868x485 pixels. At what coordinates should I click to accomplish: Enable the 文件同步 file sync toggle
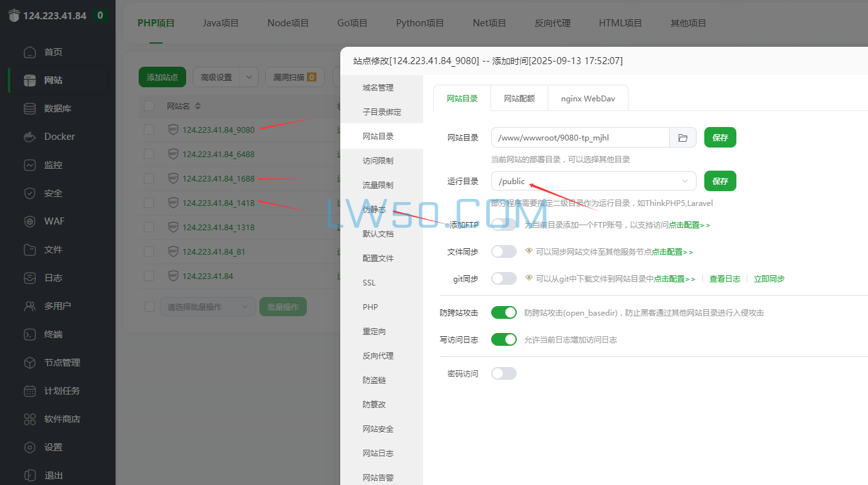pyautogui.click(x=504, y=251)
